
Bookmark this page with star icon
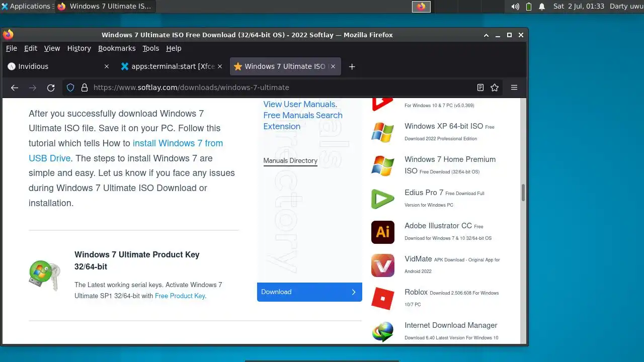(495, 87)
